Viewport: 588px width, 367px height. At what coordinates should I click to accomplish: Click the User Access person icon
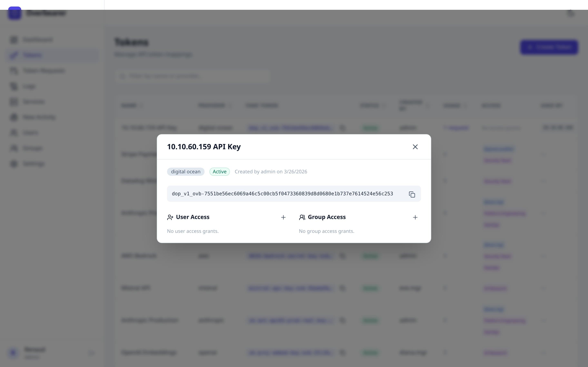coord(170,217)
